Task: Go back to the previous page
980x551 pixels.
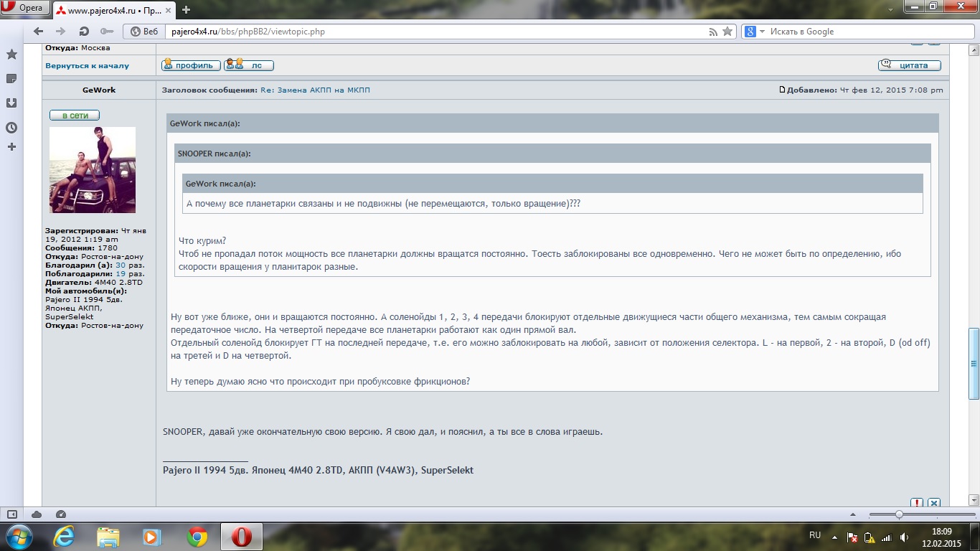Action: pyautogui.click(x=39, y=32)
